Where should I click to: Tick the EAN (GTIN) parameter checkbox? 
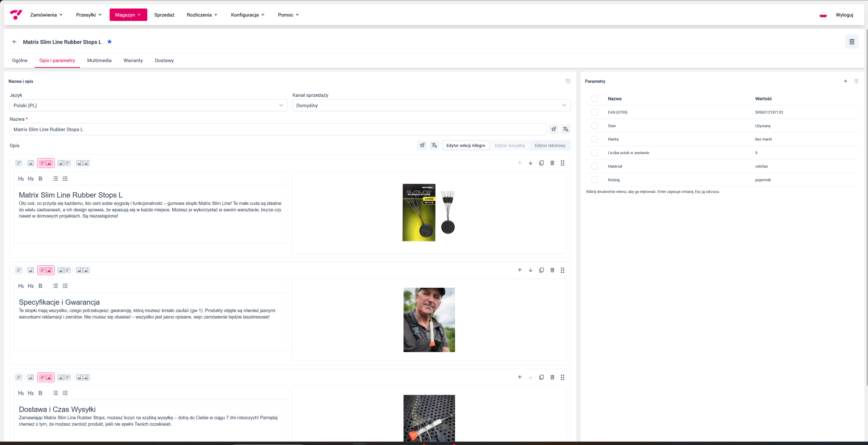tap(594, 112)
